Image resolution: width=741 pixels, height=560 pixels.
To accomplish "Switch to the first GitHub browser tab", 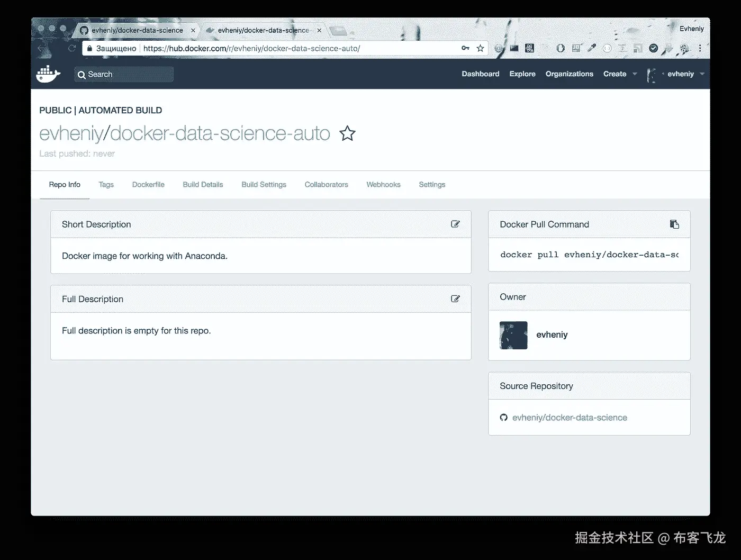I will click(137, 30).
